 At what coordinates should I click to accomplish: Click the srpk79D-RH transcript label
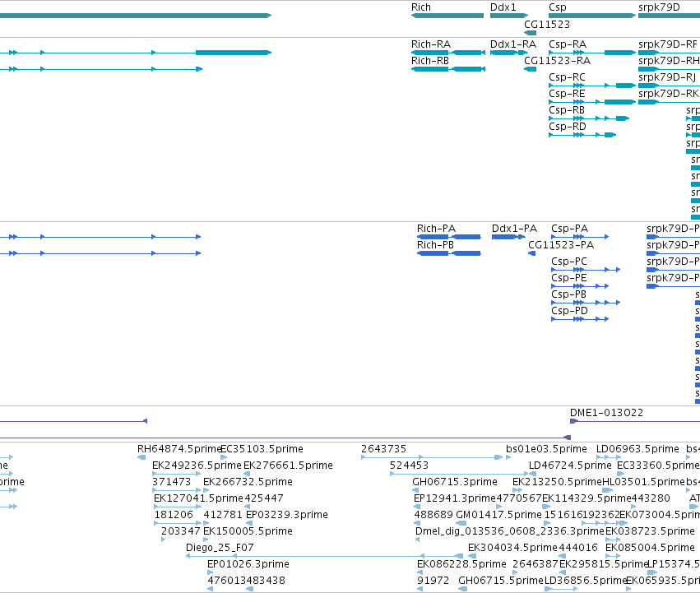[669, 61]
